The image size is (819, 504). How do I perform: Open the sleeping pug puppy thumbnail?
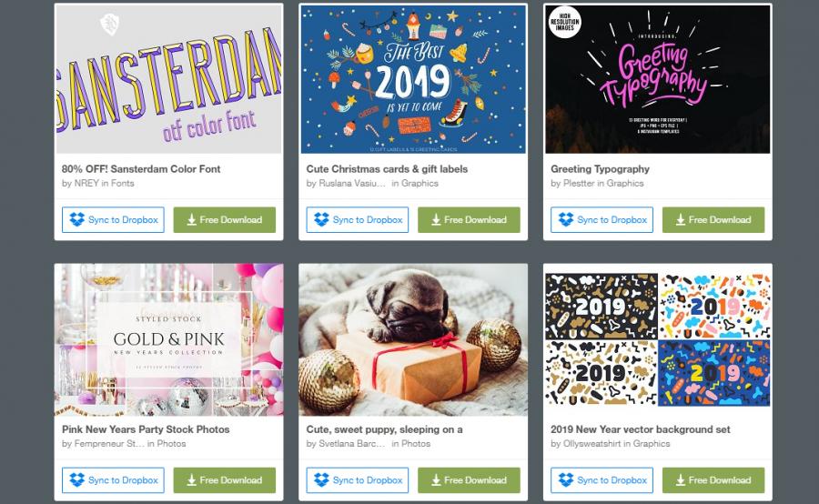coord(413,340)
